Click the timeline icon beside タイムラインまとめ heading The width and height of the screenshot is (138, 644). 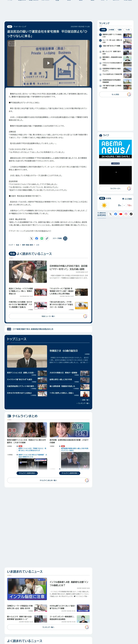[x=9, y=416]
